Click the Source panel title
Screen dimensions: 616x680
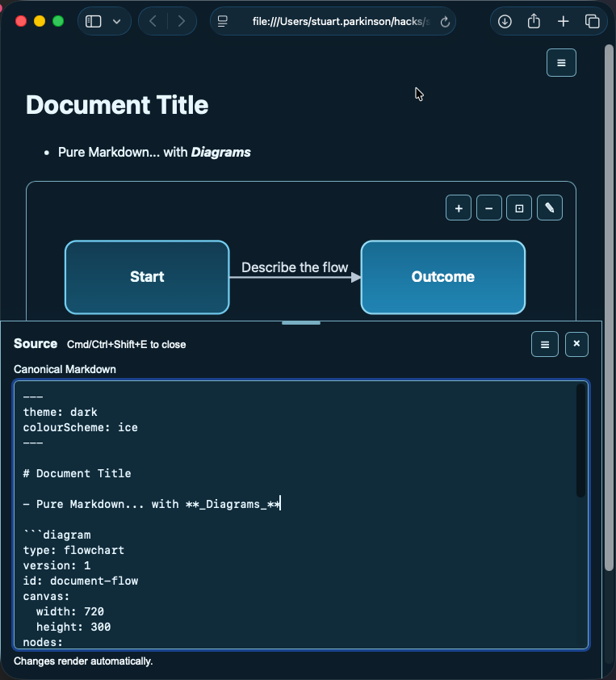[36, 343]
